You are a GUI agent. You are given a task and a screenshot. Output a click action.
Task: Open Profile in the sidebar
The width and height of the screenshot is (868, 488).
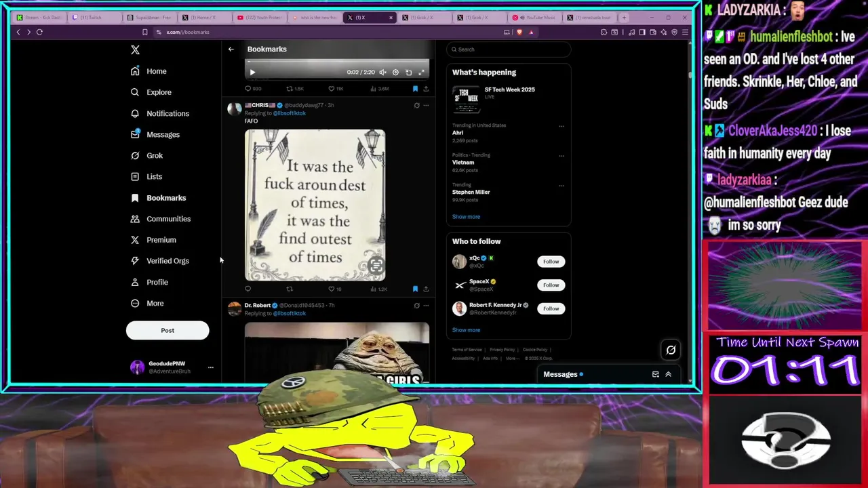(x=149, y=282)
